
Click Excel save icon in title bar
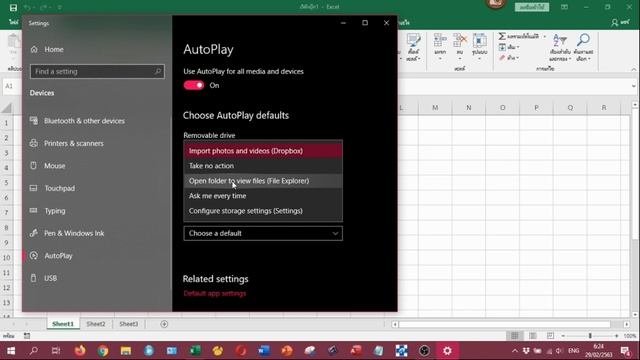click(x=13, y=7)
